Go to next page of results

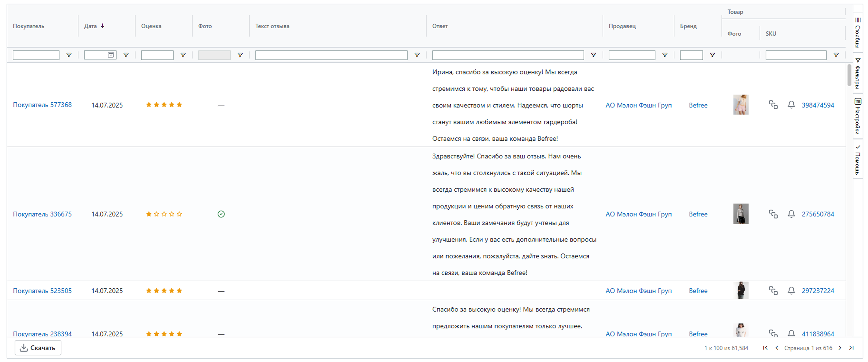[840, 348]
